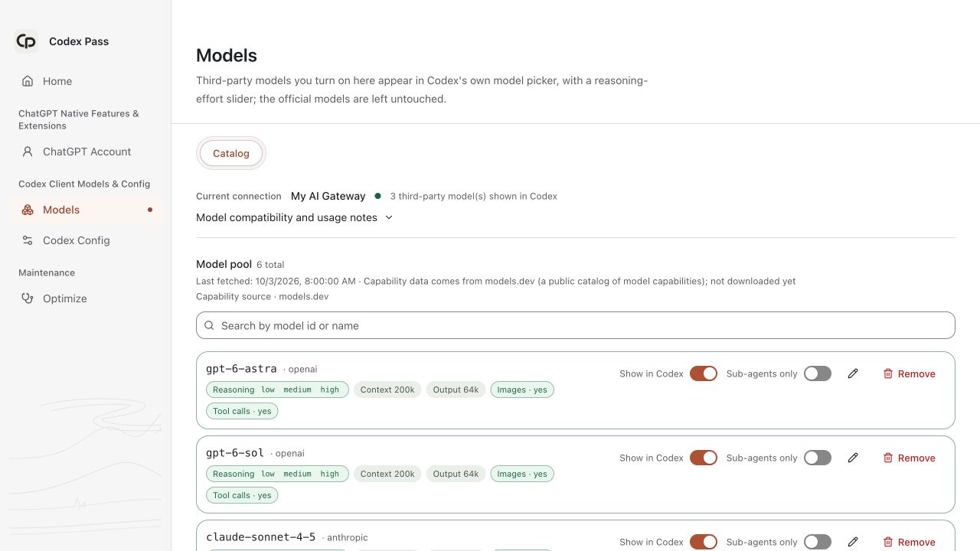Viewport: 980px width, 551px height.
Task: Remove the gpt-6-sol model
Action: [x=909, y=458]
